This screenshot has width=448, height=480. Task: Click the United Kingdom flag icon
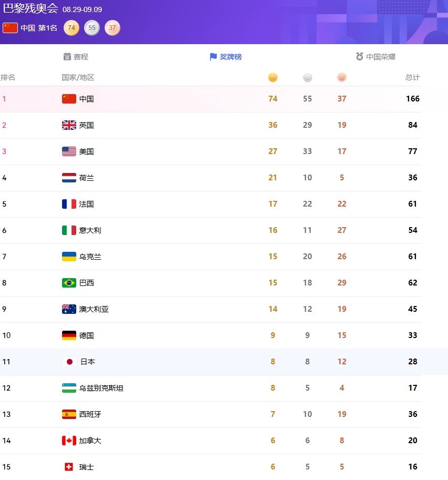[x=69, y=125]
